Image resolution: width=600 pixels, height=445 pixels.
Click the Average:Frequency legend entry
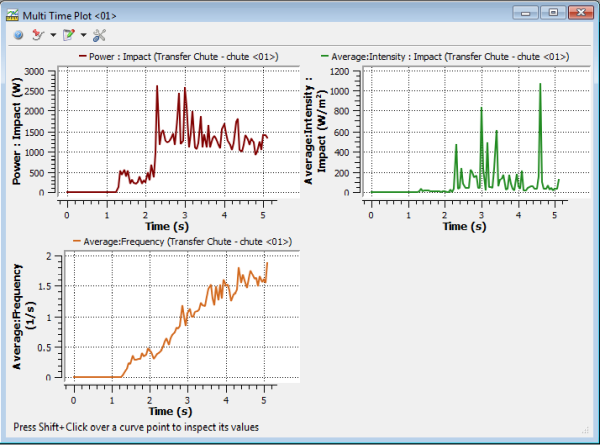coord(182,241)
